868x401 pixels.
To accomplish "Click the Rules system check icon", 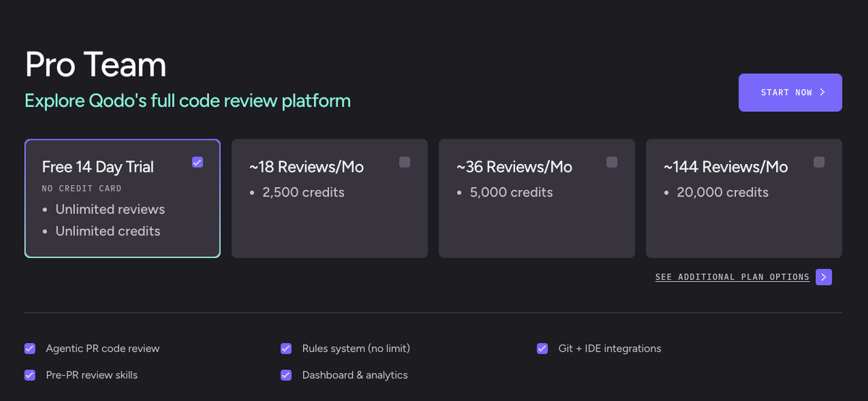I will click(286, 348).
